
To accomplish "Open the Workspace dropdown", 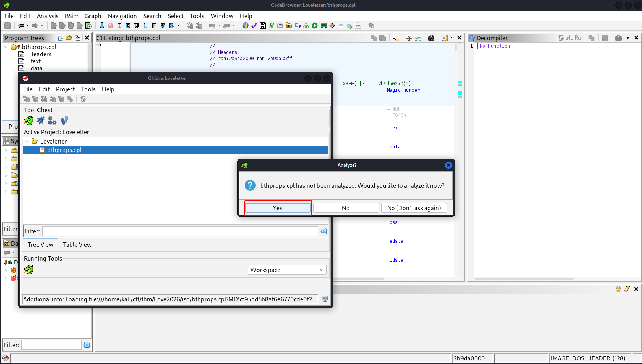I will (287, 270).
